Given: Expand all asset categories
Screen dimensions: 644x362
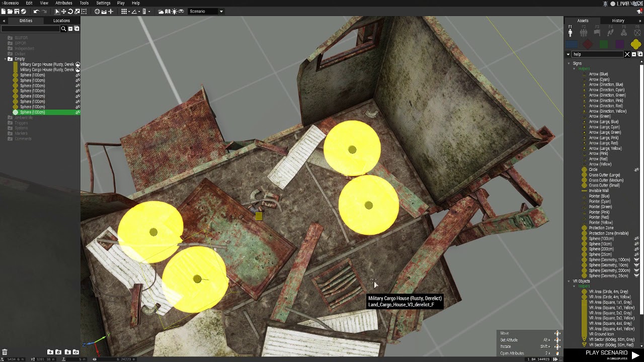Looking at the screenshot, I should tap(640, 54).
